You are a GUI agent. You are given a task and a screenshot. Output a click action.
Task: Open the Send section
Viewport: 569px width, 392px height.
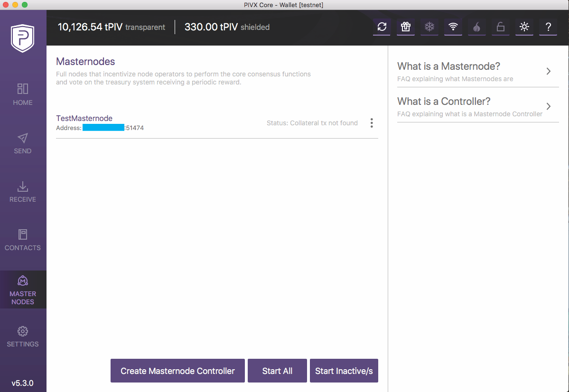pos(22,143)
